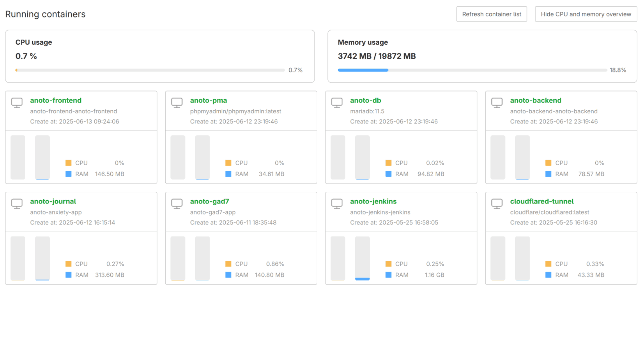This screenshot has width=644, height=362.
Task: Click the monitor icon beside anoto-gad7
Action: [x=177, y=203]
